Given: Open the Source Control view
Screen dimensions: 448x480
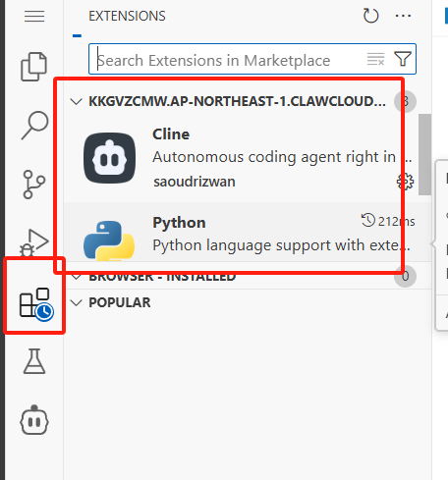Looking at the screenshot, I should click(33, 185).
